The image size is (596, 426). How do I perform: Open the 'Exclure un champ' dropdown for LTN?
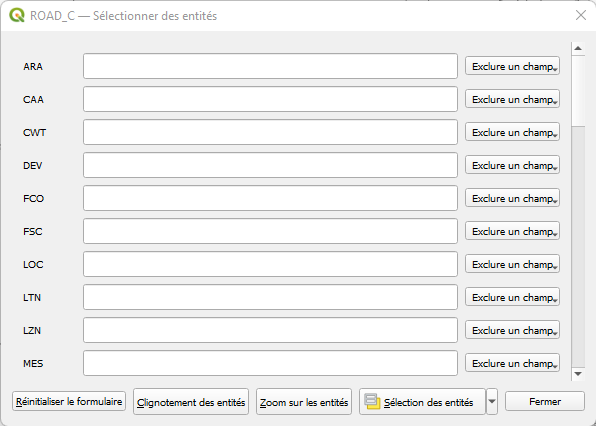tap(512, 297)
